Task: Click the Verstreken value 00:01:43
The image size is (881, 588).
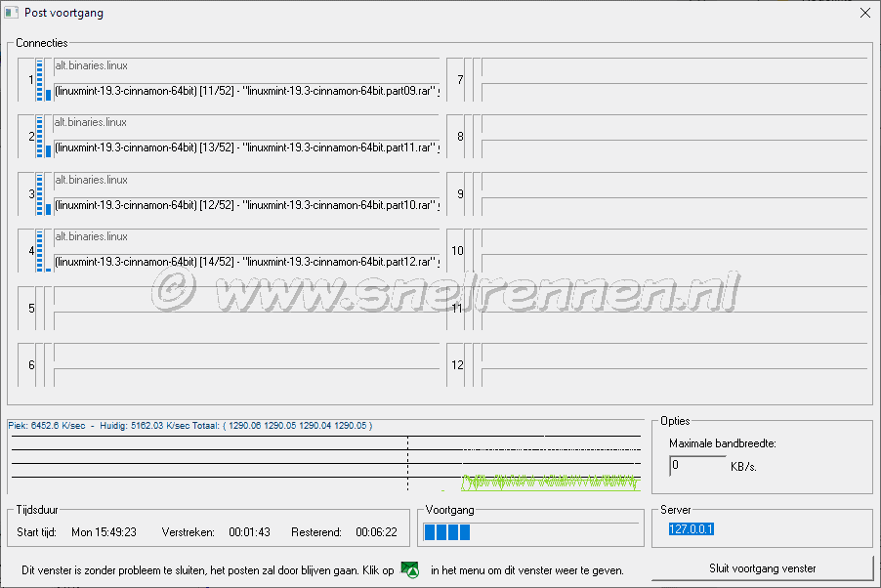Action: click(x=249, y=532)
